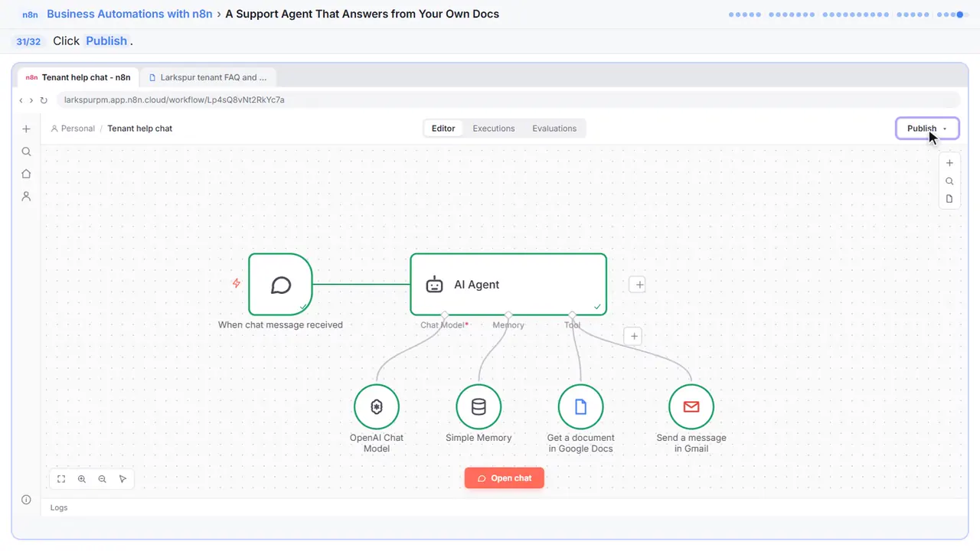Switch to the Executions tab
The height and width of the screenshot is (551, 980).
tap(494, 129)
